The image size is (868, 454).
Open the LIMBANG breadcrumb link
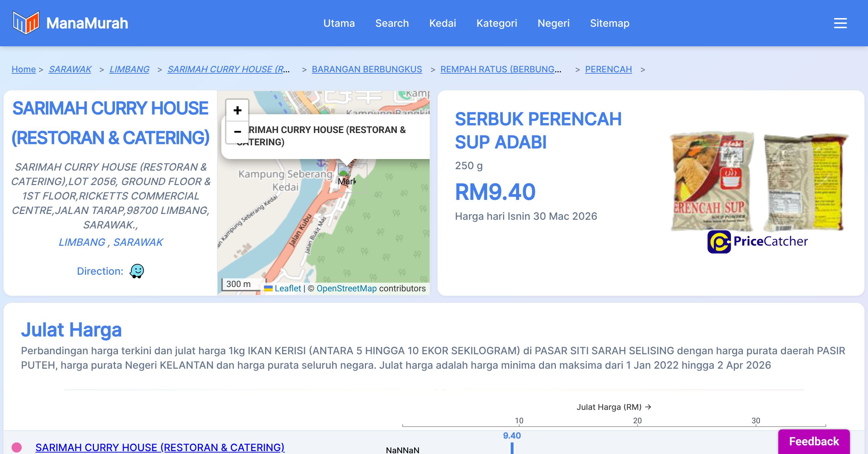click(x=129, y=69)
